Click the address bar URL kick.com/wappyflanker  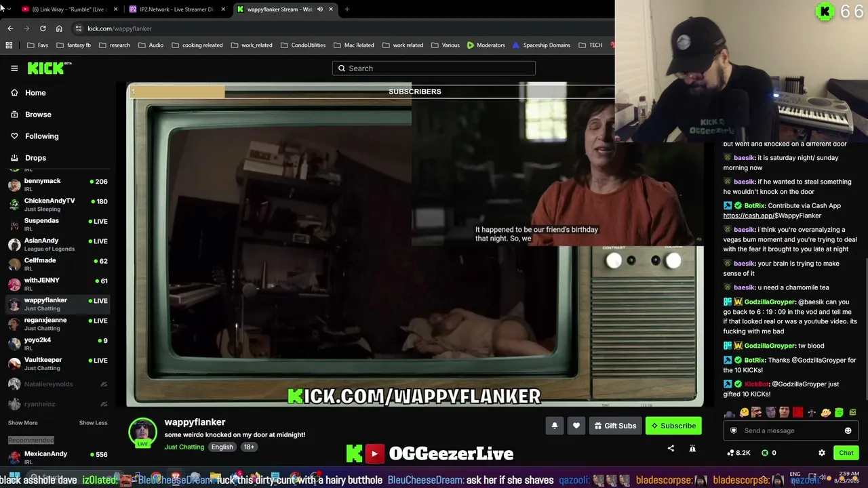click(x=119, y=28)
